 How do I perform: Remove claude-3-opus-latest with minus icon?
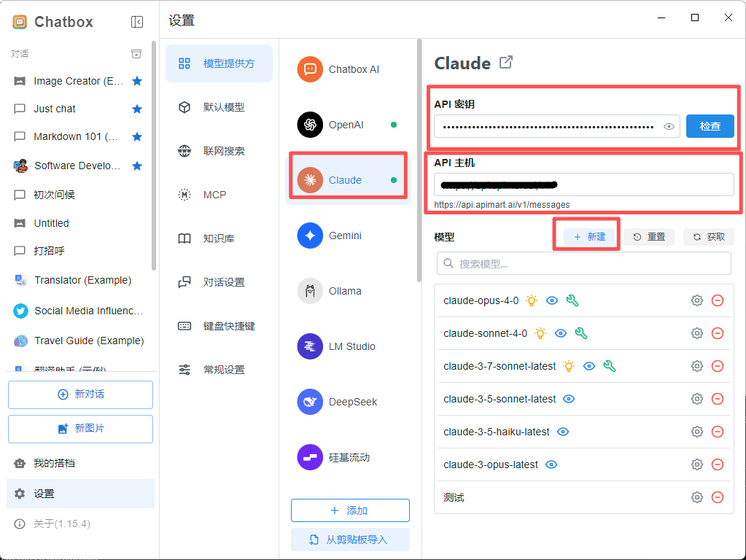718,464
